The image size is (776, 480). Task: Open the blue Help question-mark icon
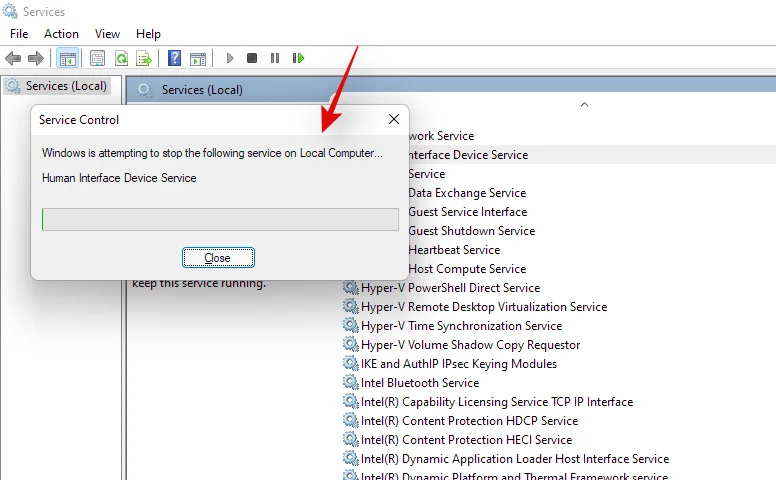[174, 58]
